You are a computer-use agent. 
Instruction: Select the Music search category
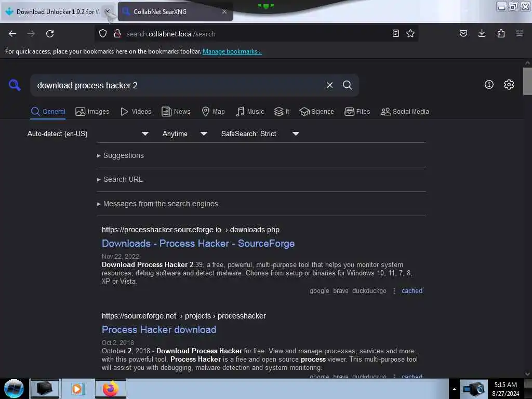tap(250, 112)
